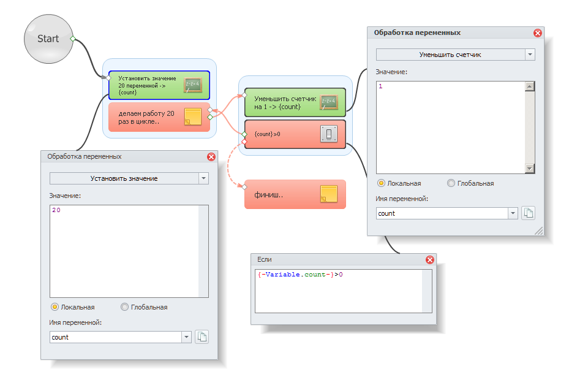The width and height of the screenshot is (588, 388).
Task: Click the condition field with {-Variable.count-}>0
Action: pyautogui.click(x=343, y=291)
